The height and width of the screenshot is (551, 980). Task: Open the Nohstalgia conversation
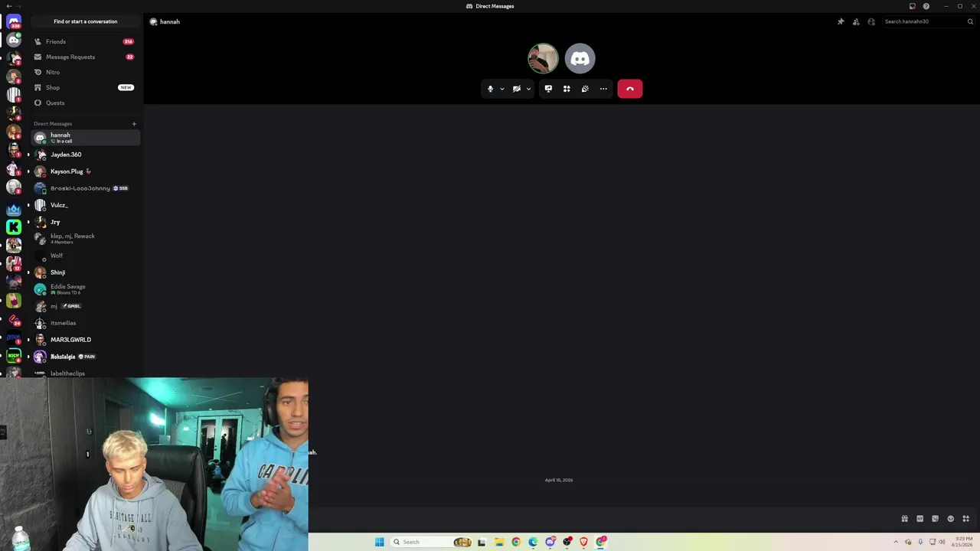point(86,357)
